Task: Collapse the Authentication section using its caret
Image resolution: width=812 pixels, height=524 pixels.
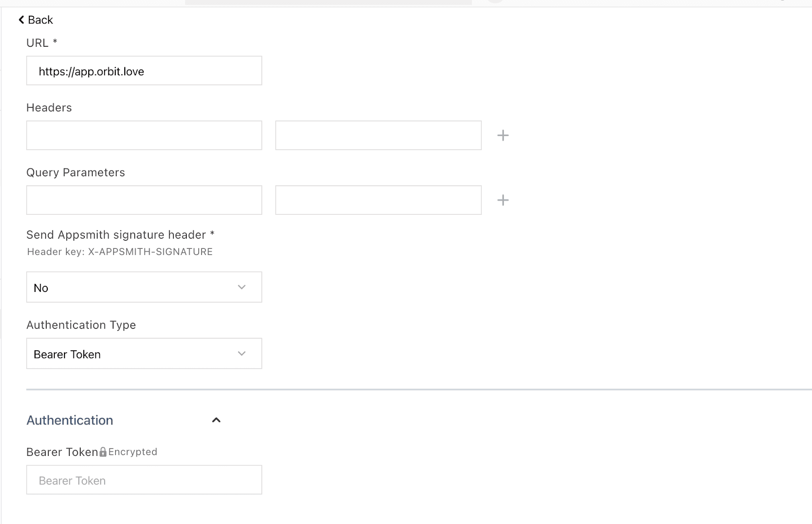Action: [x=216, y=420]
